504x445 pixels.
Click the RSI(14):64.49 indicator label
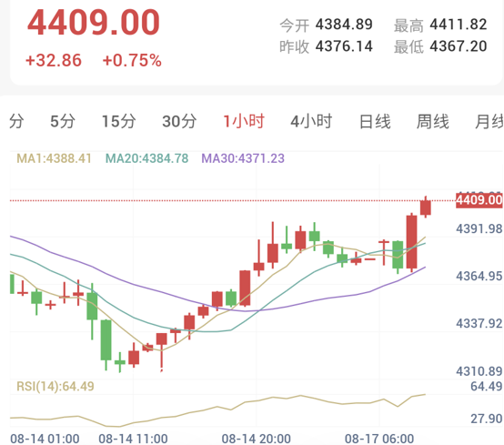tap(55, 386)
